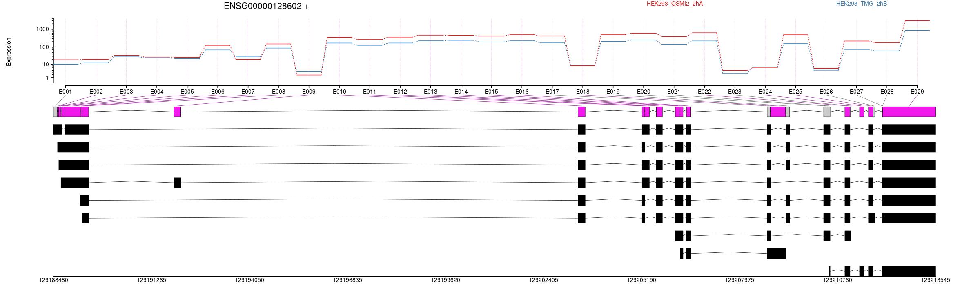Click y-axis tick value 100
This screenshot has height=286, width=980.
44,47
